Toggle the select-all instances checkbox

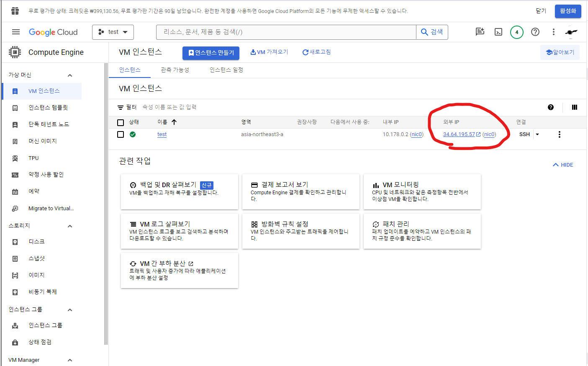tap(121, 123)
